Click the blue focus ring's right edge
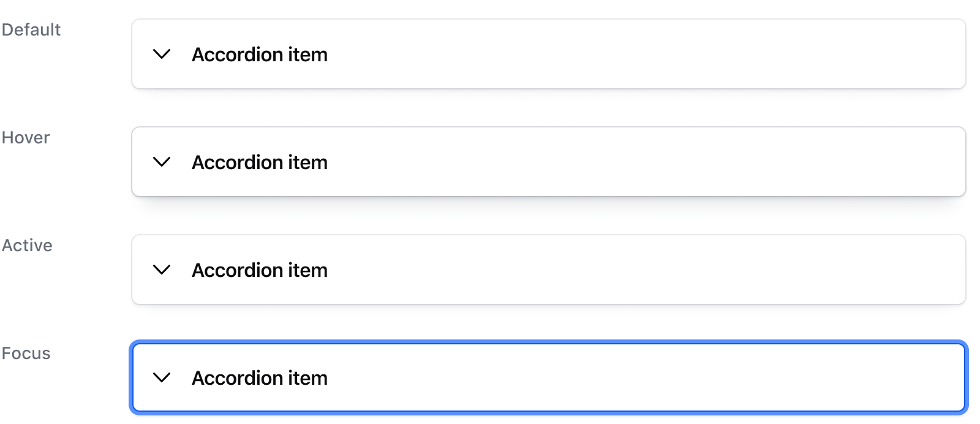Image resolution: width=980 pixels, height=424 pixels. [967, 378]
